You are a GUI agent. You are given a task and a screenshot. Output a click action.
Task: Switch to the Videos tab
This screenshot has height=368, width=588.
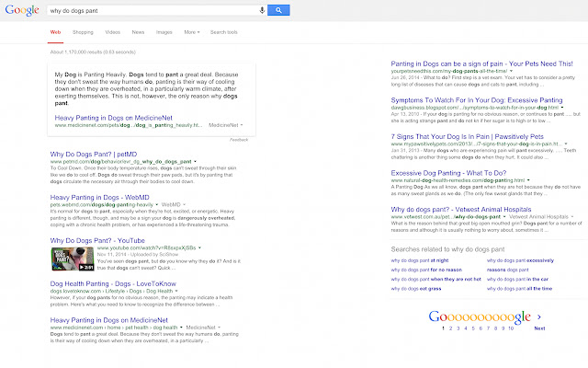coord(112,32)
